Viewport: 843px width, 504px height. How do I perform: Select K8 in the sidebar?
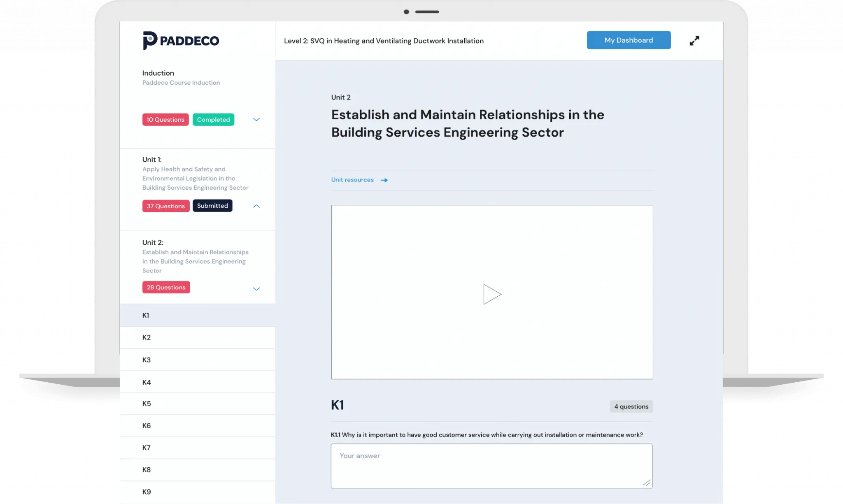click(x=198, y=470)
